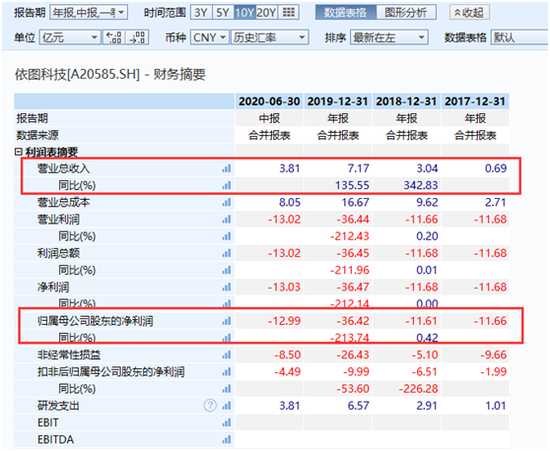Open 单位 亿元 dropdown
Viewport: 550px width, 451px height.
70,37
